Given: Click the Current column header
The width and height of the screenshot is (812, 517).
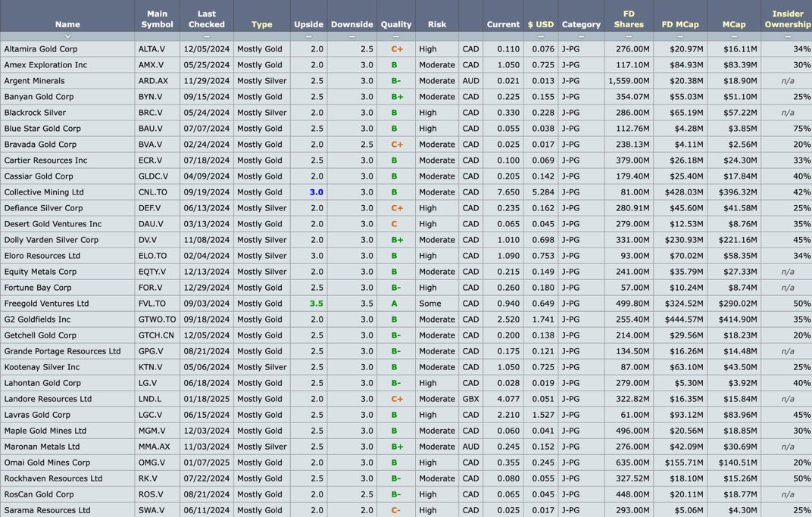Looking at the screenshot, I should (503, 24).
